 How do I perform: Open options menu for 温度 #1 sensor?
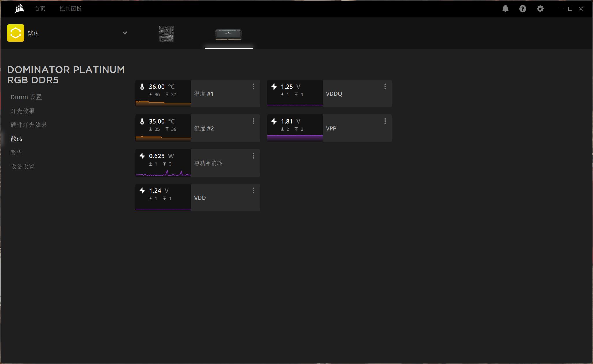(253, 87)
